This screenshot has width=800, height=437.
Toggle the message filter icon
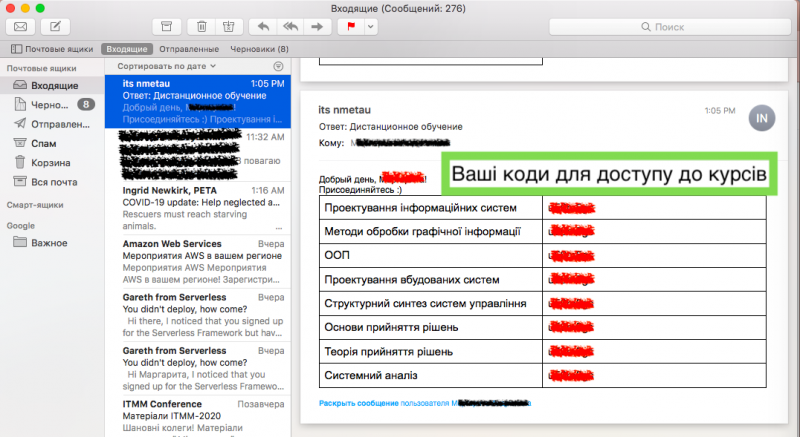[278, 66]
